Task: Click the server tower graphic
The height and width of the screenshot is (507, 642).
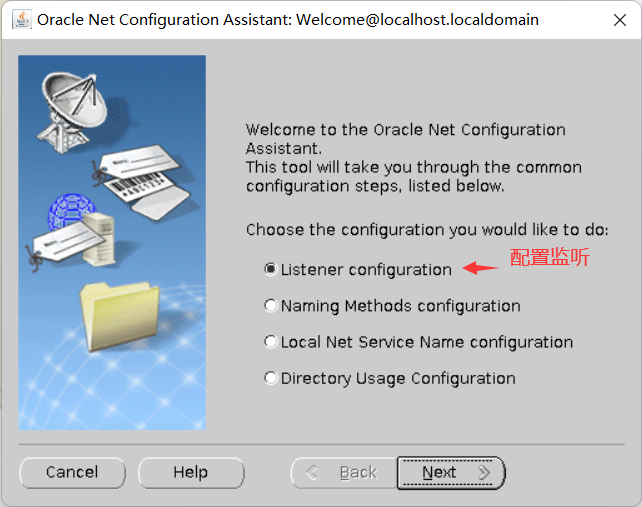Action: (98, 238)
